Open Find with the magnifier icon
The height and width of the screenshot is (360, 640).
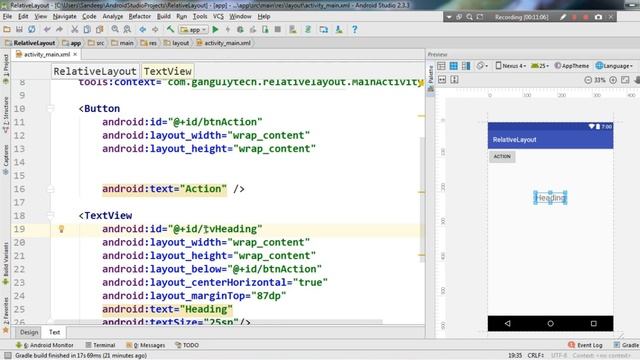point(115,29)
